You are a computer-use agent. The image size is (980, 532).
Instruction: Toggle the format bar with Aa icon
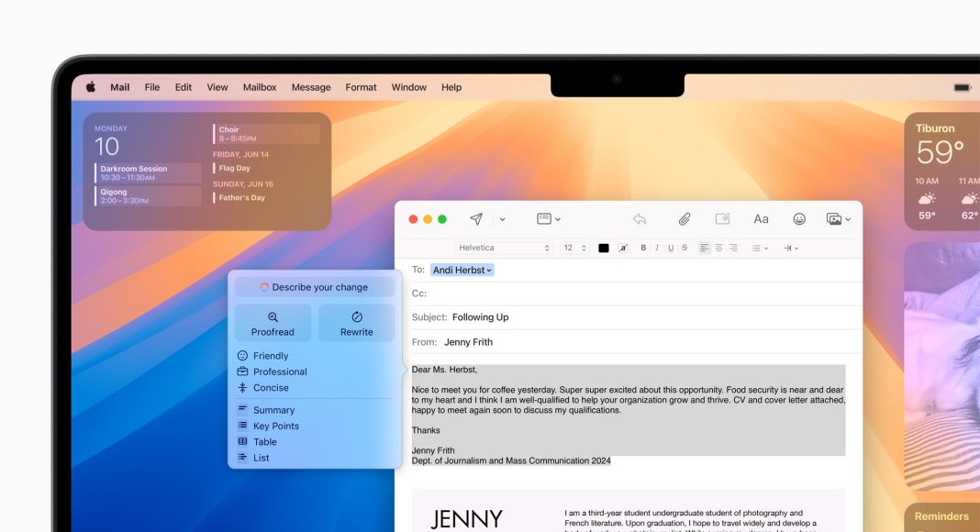761,219
